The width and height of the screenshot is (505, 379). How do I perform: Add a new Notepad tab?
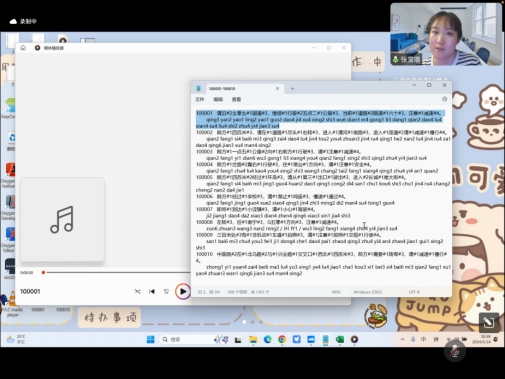(x=292, y=88)
